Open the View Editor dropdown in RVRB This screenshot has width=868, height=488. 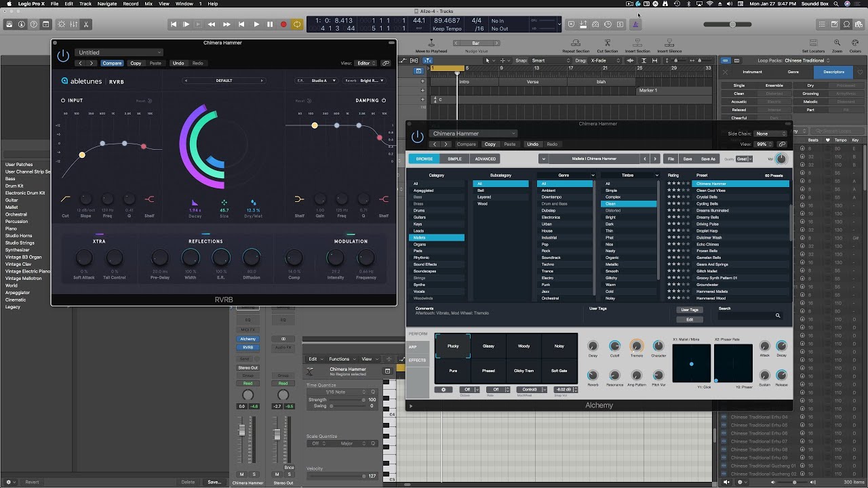tap(366, 63)
